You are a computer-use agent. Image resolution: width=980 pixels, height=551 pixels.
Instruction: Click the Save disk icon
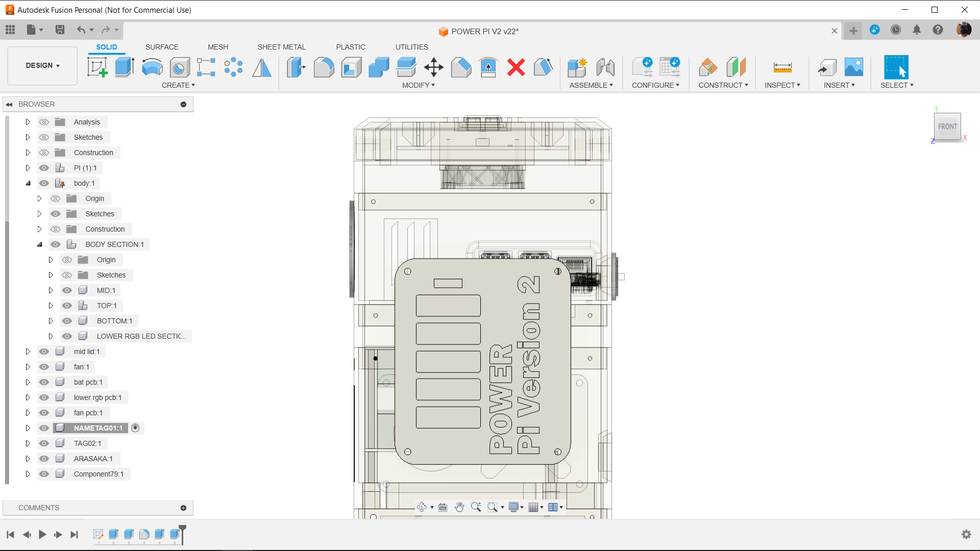pos(60,30)
